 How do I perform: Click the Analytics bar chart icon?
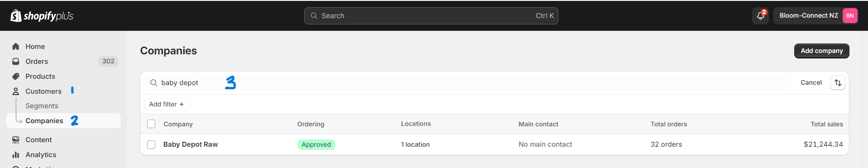click(16, 155)
